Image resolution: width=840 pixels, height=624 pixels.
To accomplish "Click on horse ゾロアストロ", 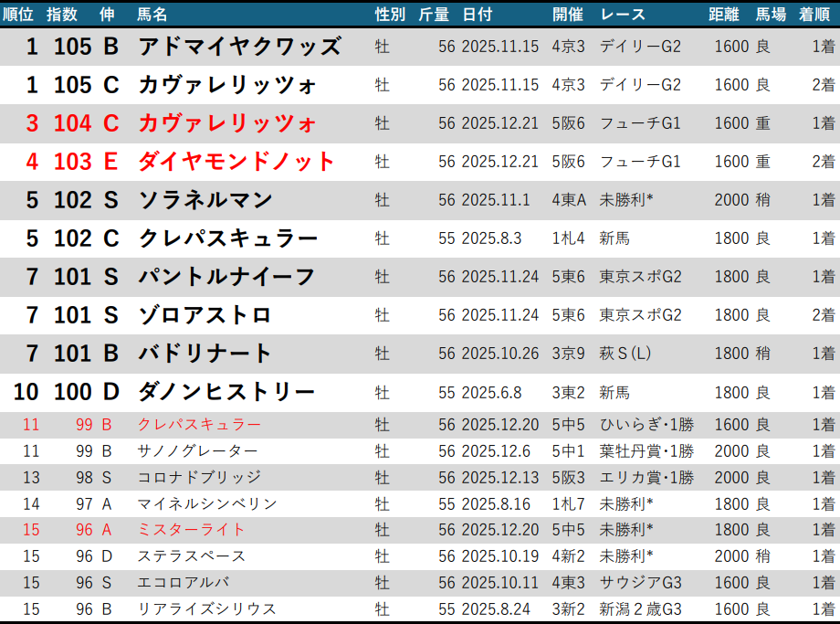I will (x=205, y=315).
